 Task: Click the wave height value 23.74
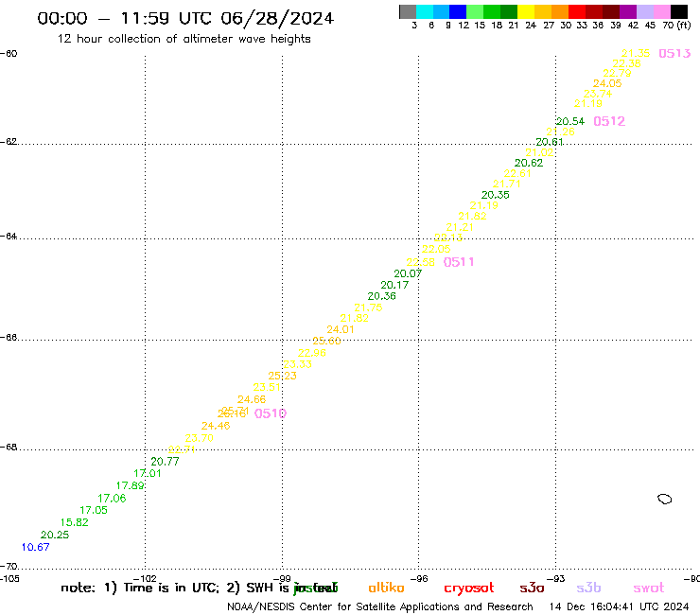[598, 94]
